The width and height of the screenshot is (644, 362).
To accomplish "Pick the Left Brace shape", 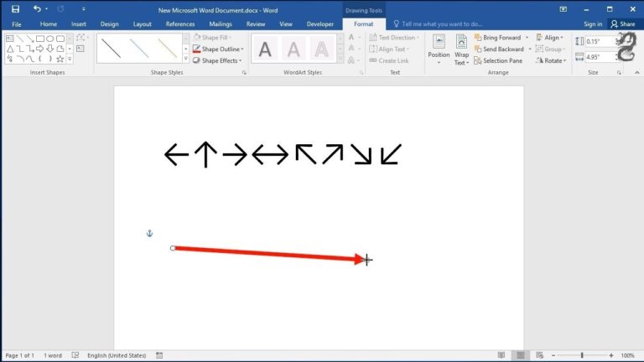I will click(40, 59).
